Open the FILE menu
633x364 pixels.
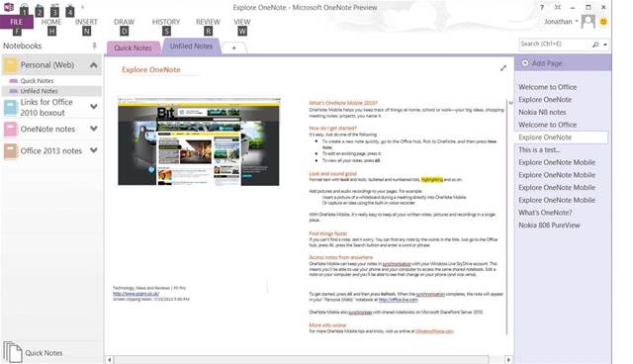point(16,22)
